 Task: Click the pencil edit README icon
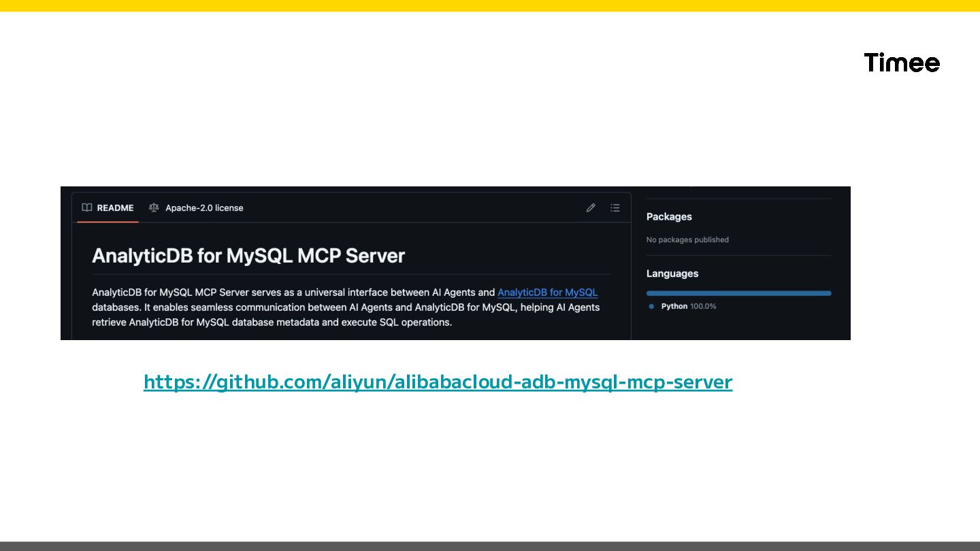click(x=591, y=208)
